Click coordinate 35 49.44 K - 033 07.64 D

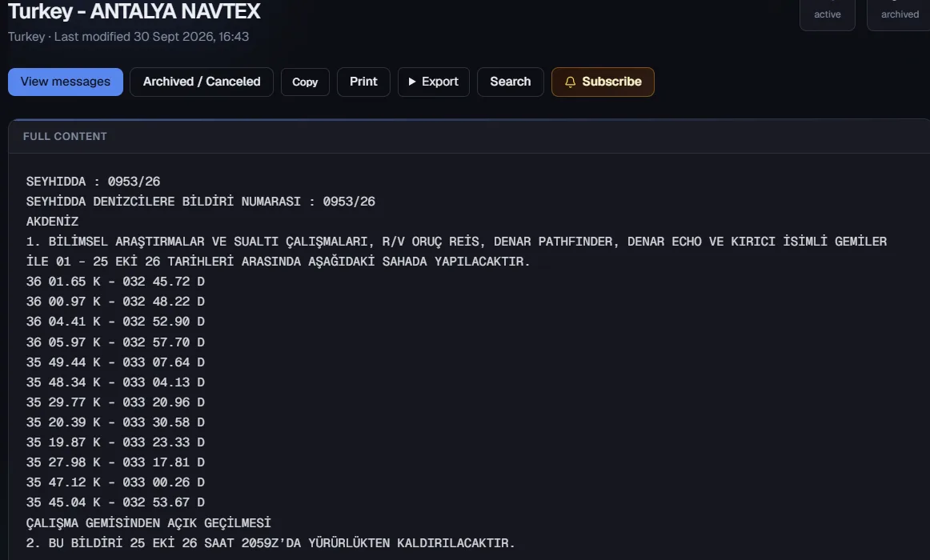[115, 362]
